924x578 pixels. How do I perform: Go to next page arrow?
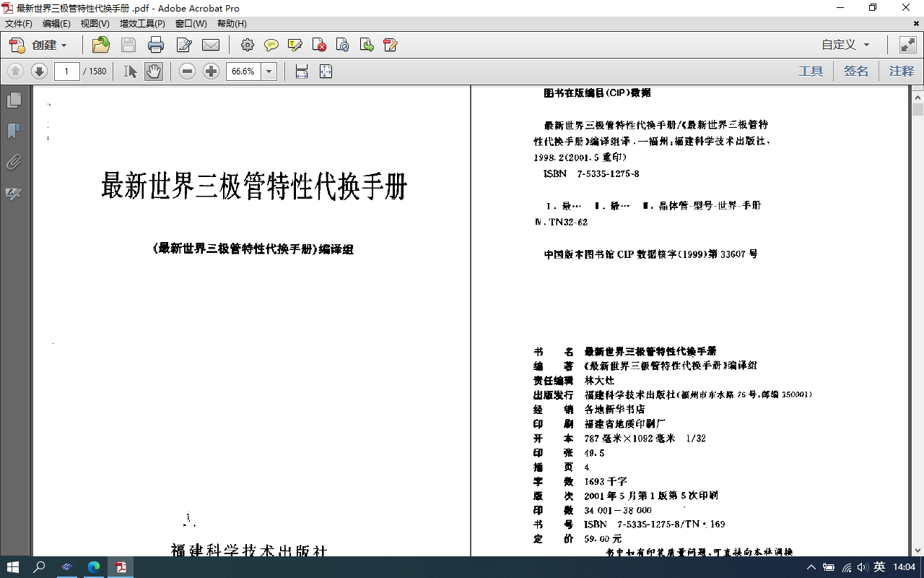point(40,72)
